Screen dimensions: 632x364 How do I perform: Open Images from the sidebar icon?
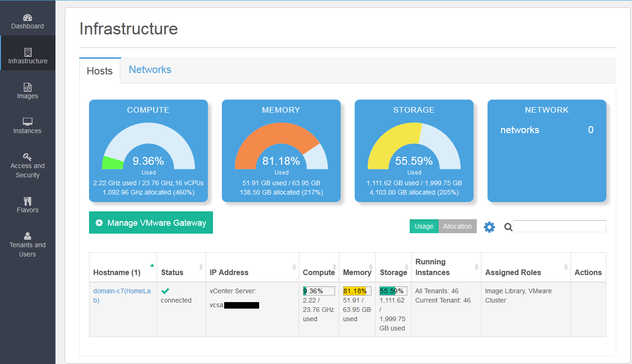[27, 87]
